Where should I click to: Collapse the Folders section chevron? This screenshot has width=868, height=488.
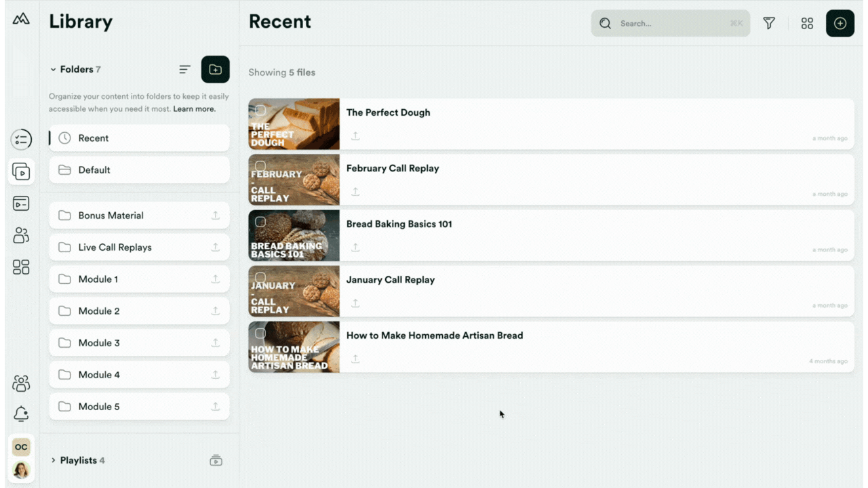point(53,69)
